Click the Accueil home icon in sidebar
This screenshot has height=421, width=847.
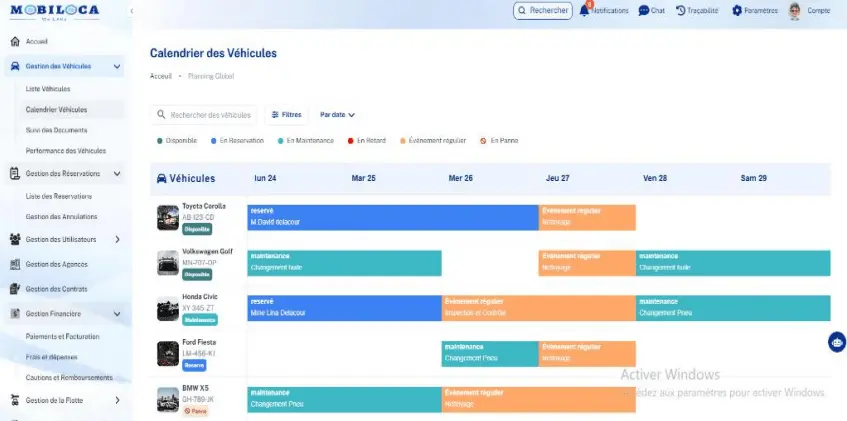[x=14, y=42]
